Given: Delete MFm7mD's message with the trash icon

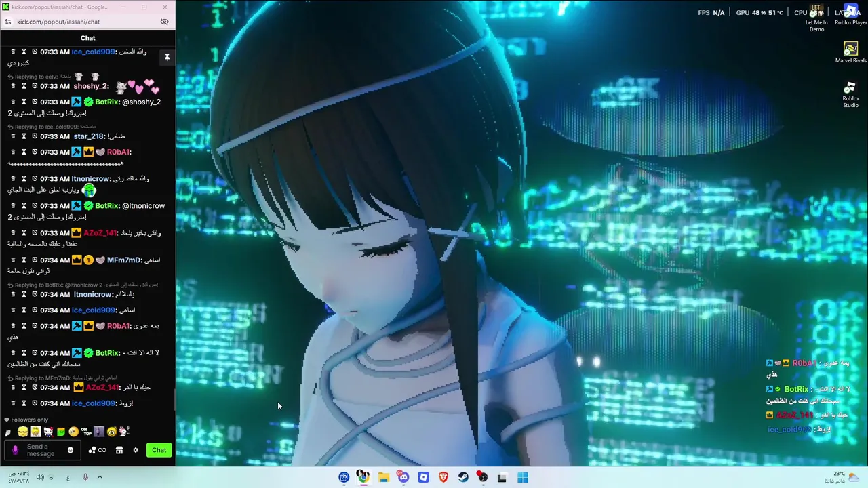Looking at the screenshot, I should (13, 260).
